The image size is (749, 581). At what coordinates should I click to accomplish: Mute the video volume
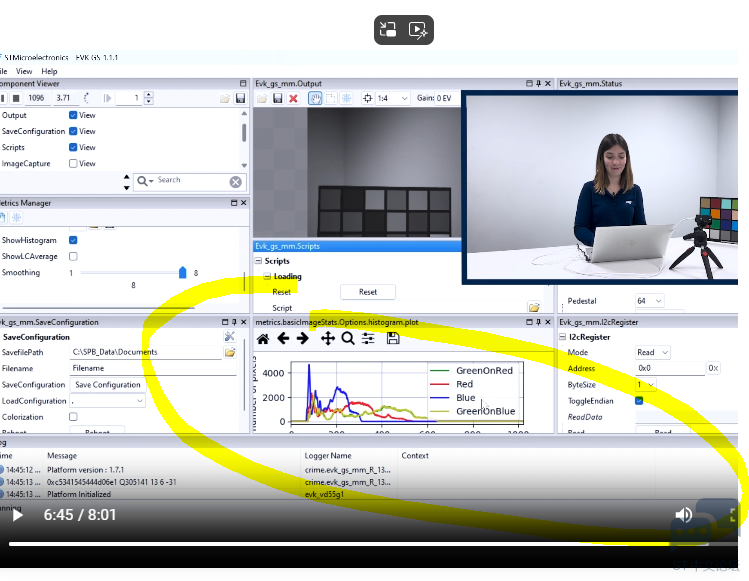(684, 515)
